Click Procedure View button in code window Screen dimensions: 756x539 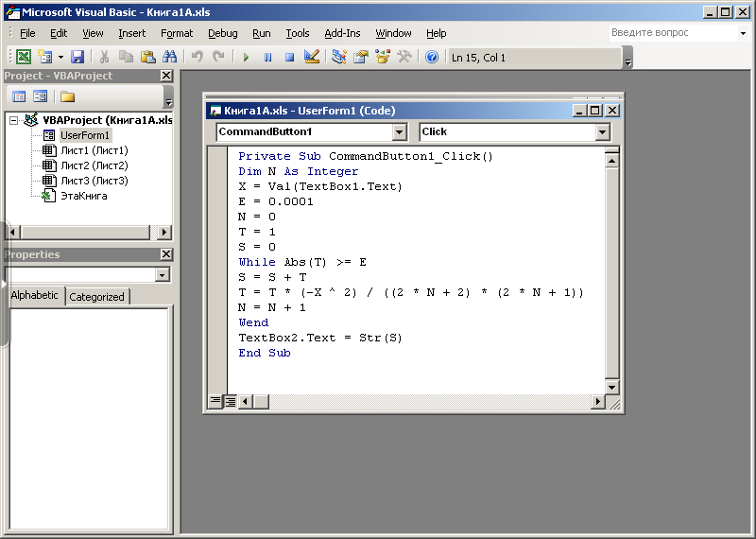click(215, 401)
